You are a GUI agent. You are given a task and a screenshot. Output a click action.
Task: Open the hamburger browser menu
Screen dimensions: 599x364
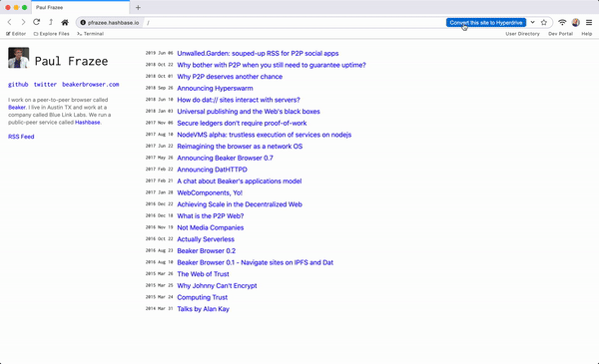pyautogui.click(x=589, y=23)
